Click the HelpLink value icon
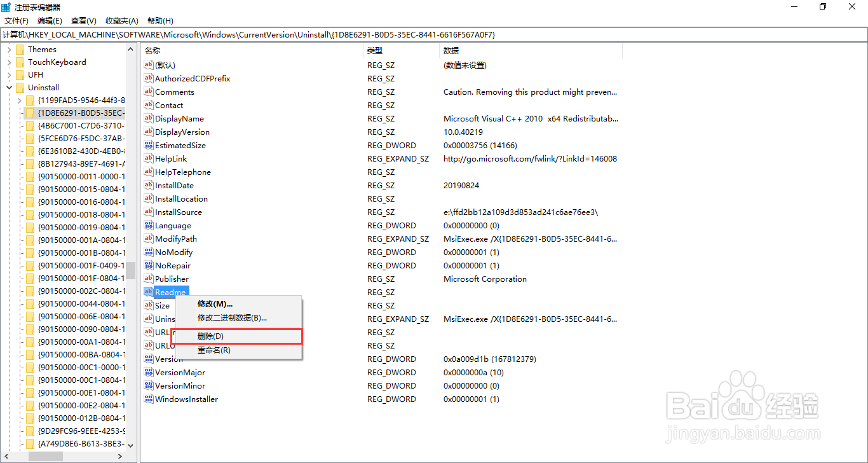The image size is (868, 463). click(x=149, y=158)
